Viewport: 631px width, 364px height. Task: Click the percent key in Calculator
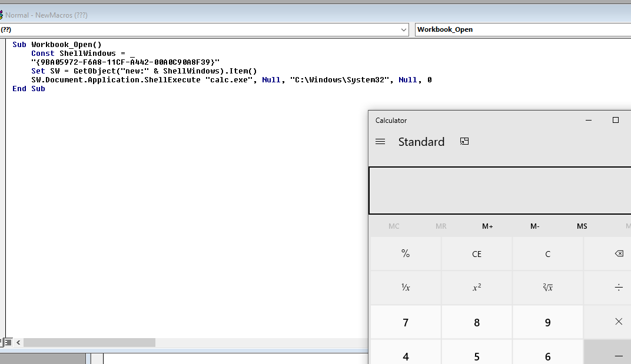tap(406, 253)
